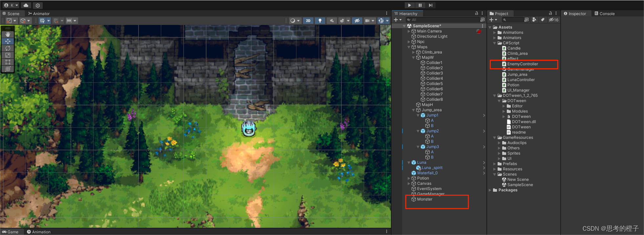Open the cloud services button

pyautogui.click(x=26, y=5)
